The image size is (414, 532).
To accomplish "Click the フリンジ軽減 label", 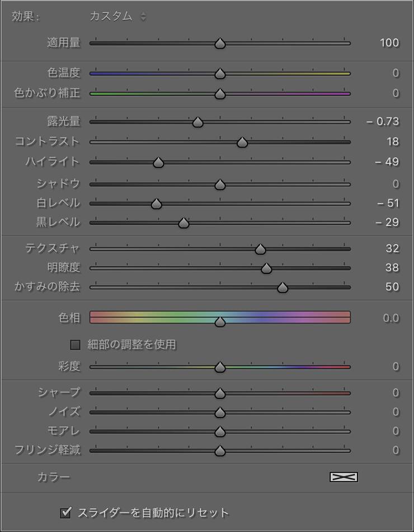I will pos(47,450).
